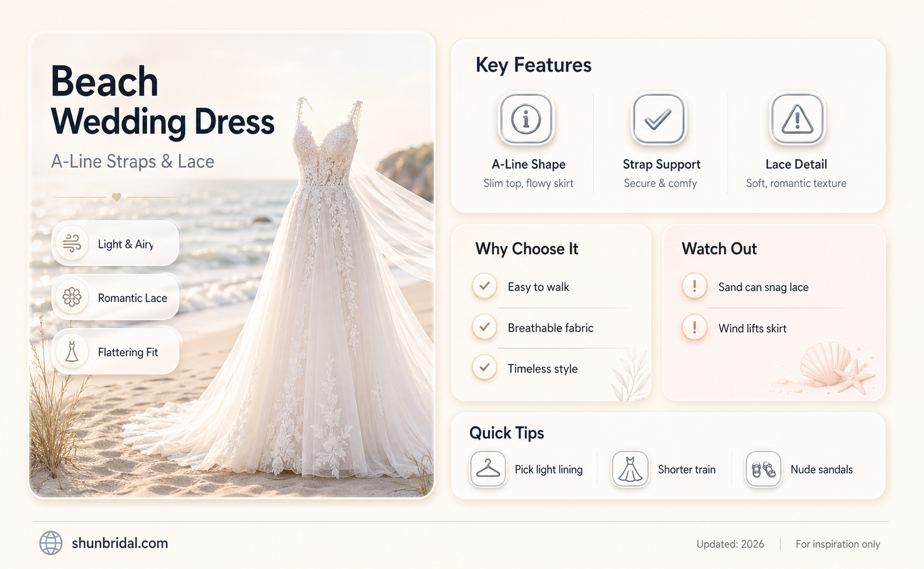
Task: Click the Updated: 2026 text
Action: pyautogui.click(x=730, y=544)
